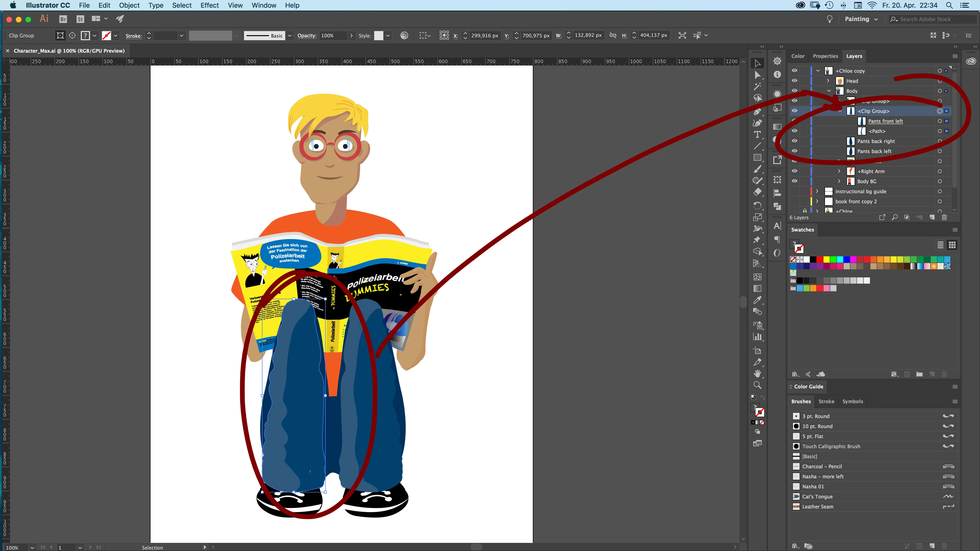
Task: Hide the Pants back right layer
Action: coord(794,141)
